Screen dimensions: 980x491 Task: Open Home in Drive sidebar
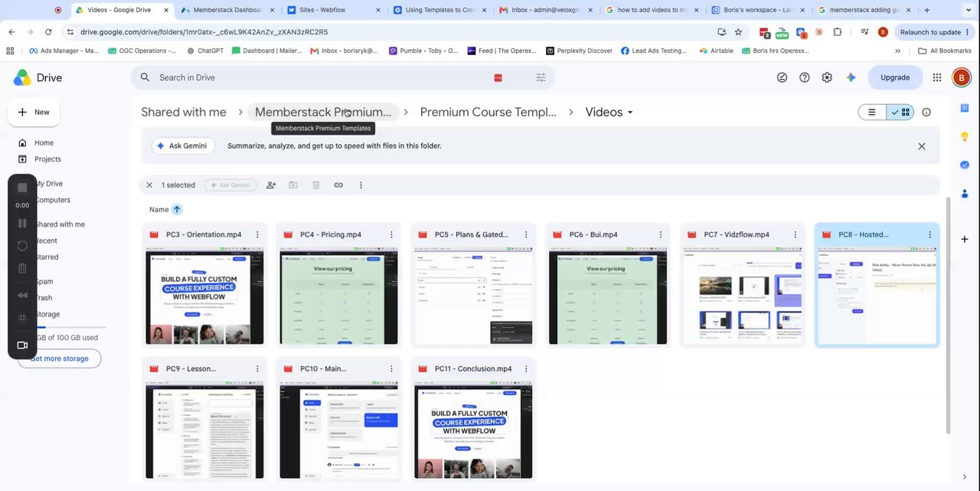point(44,142)
